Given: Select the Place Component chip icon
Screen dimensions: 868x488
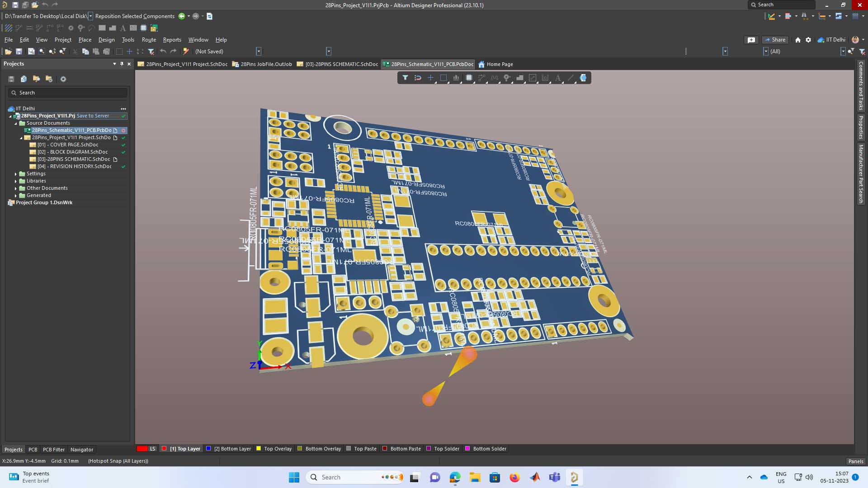Looking at the screenshot, I should tap(469, 78).
